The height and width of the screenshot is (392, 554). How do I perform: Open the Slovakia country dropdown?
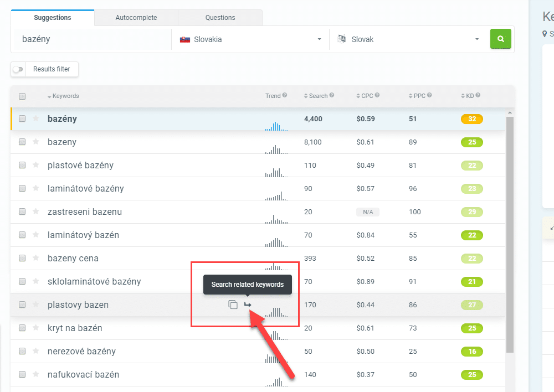click(x=250, y=39)
